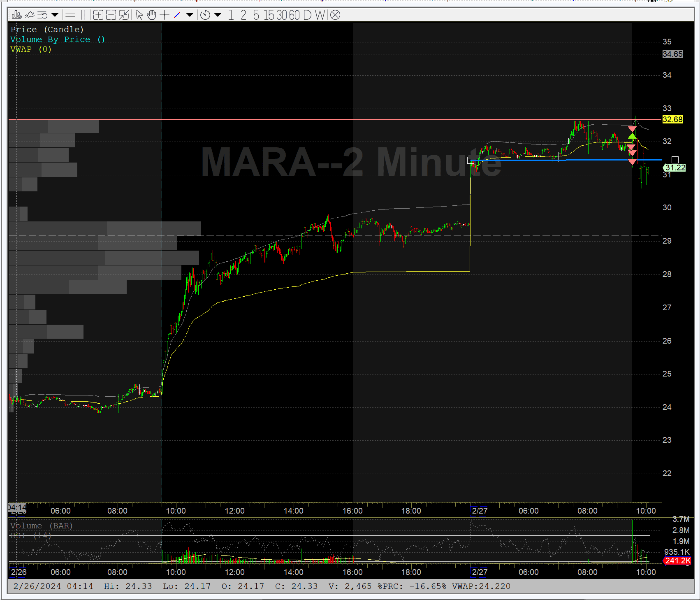Click the list-with-undo-arrow toolbar icon
This screenshot has width=700, height=600.
[42, 15]
